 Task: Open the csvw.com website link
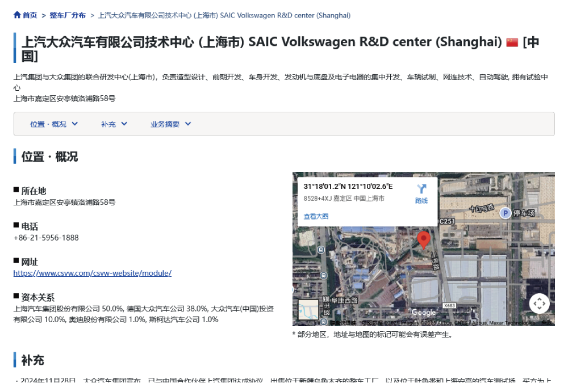coord(93,273)
